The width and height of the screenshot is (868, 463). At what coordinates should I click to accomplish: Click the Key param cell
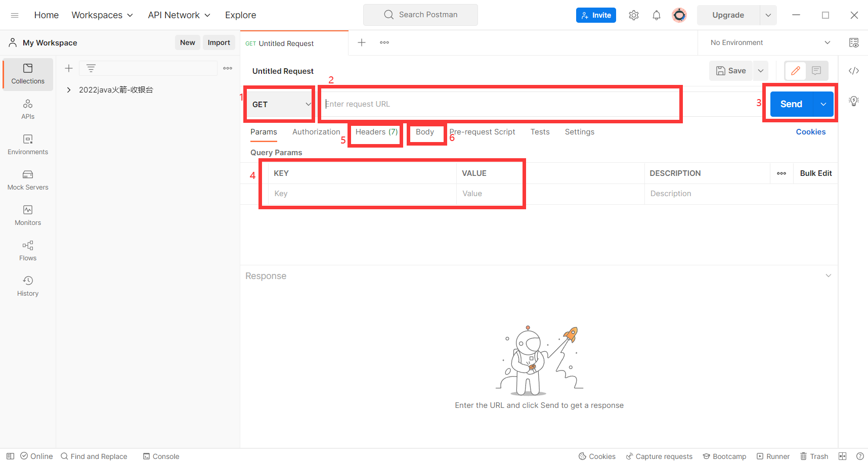point(362,194)
